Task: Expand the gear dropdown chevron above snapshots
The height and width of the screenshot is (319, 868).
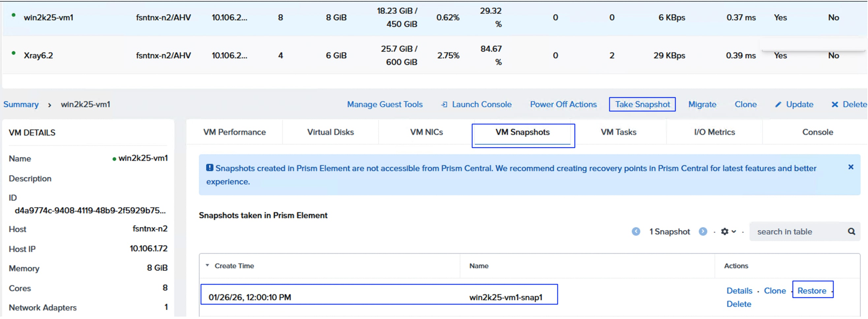Action: [x=733, y=232]
